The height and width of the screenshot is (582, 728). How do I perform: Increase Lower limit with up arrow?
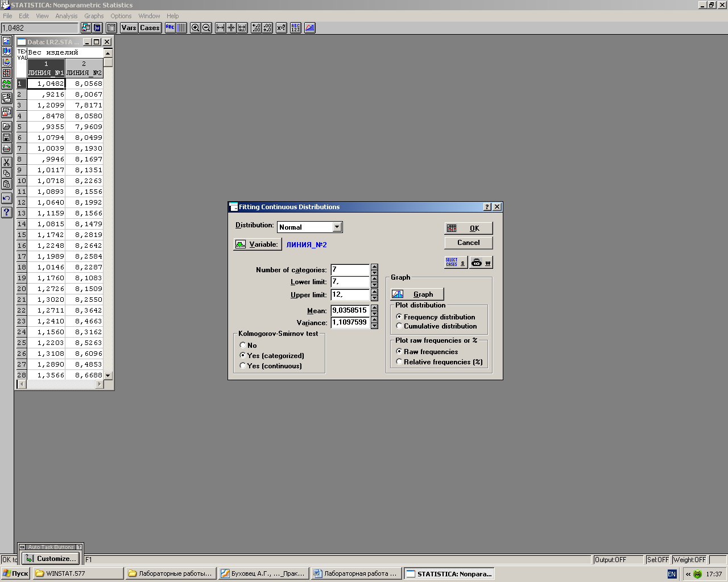374,279
